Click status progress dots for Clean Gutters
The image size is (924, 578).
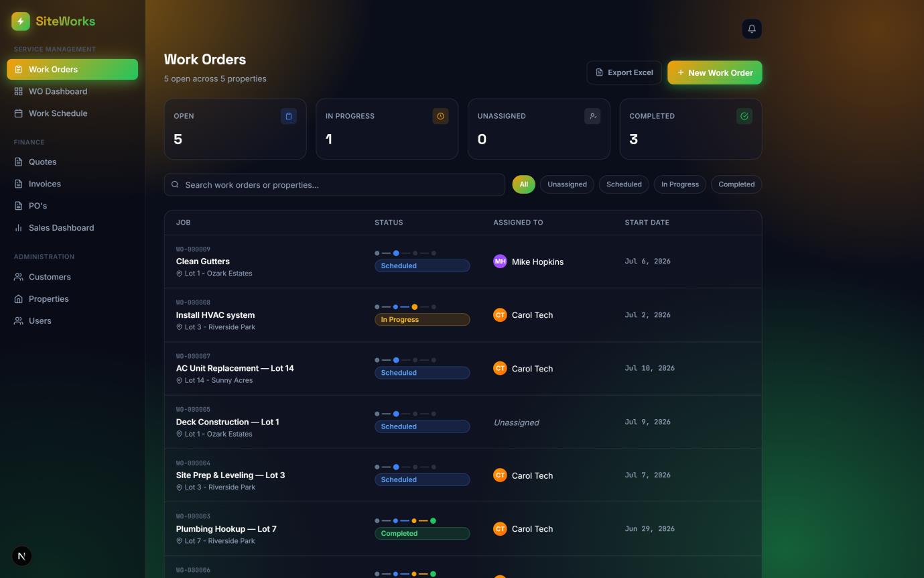coord(405,253)
